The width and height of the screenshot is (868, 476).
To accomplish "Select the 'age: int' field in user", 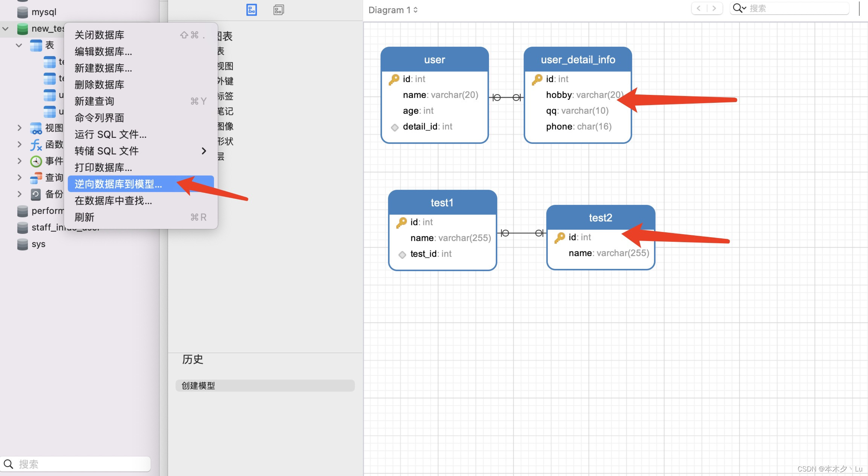I will (418, 111).
